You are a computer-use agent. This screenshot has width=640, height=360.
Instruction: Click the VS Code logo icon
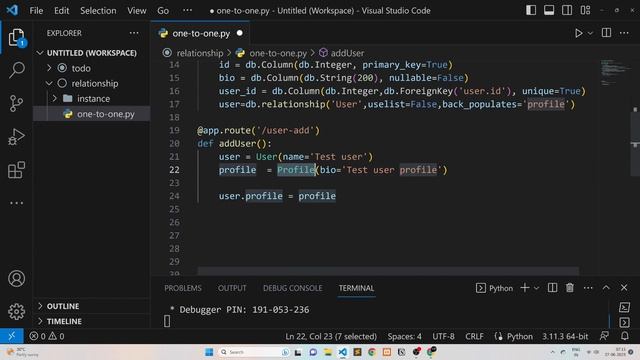click(x=12, y=10)
